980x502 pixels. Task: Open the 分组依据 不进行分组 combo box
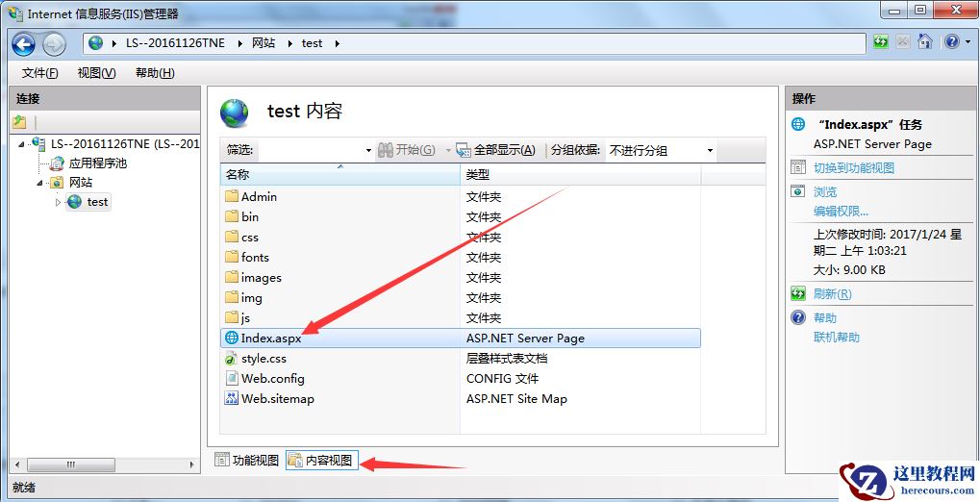(x=661, y=151)
